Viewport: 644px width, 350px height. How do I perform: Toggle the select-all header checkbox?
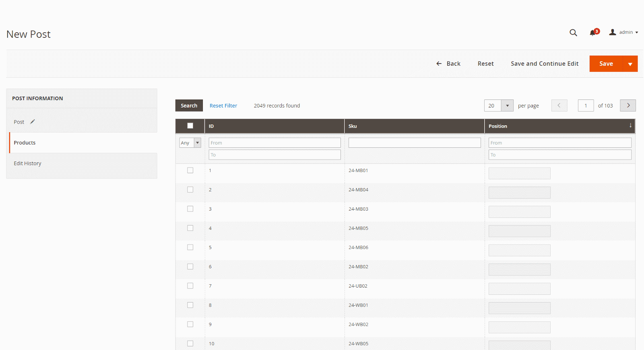pyautogui.click(x=190, y=126)
